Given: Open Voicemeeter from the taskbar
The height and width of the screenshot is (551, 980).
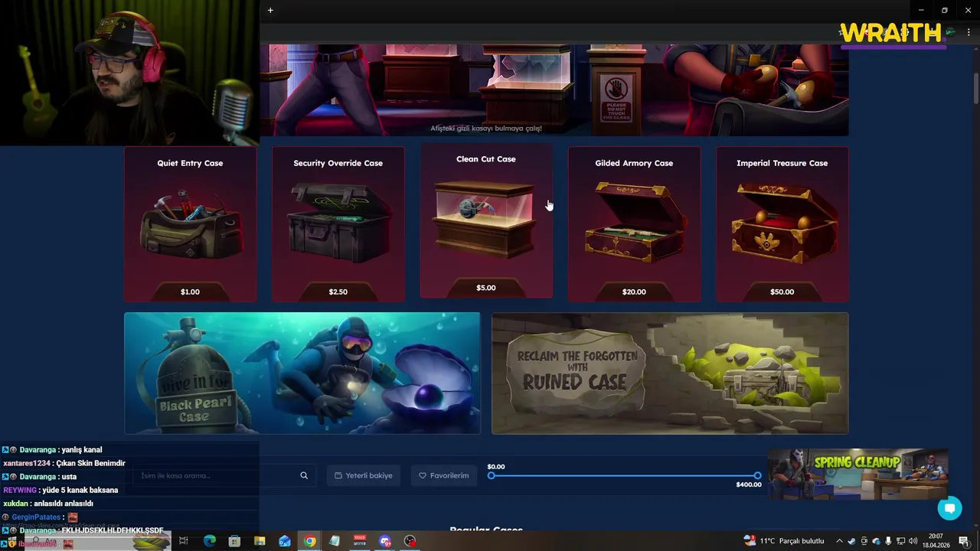Looking at the screenshot, I should (360, 541).
